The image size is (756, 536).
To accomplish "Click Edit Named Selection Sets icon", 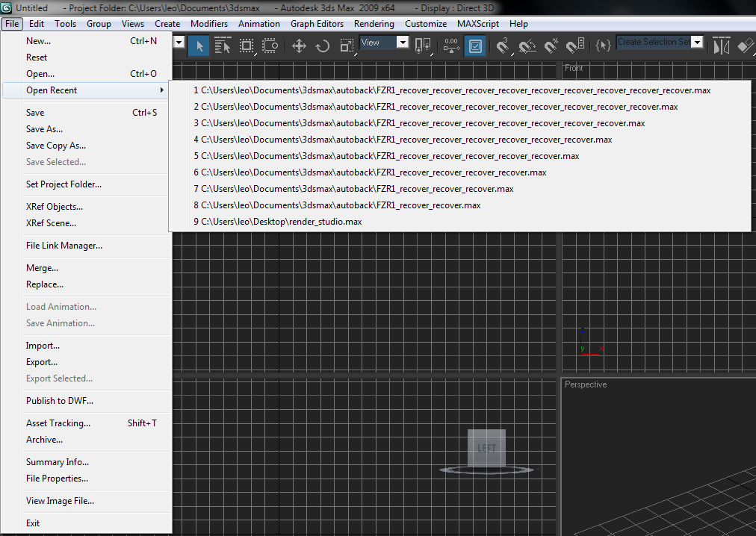I will [603, 46].
